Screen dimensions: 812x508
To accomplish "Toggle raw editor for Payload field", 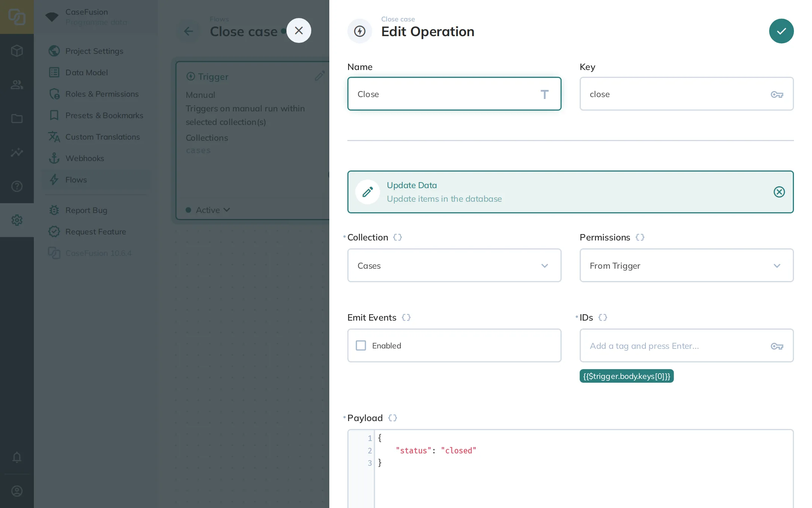I will pos(392,418).
